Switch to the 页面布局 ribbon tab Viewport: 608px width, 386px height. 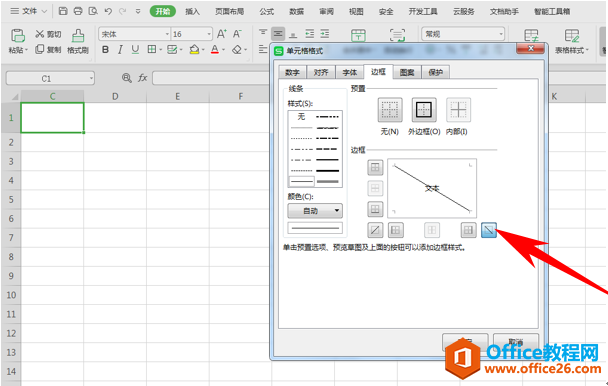230,11
